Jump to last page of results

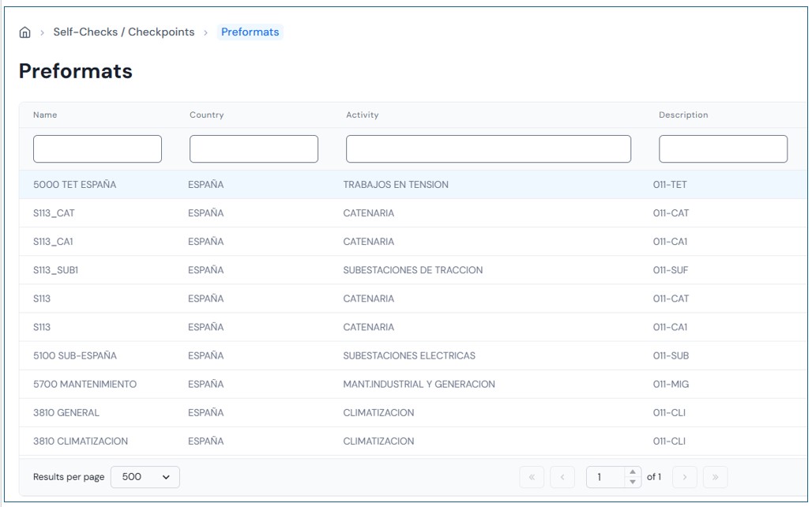pyautogui.click(x=715, y=477)
